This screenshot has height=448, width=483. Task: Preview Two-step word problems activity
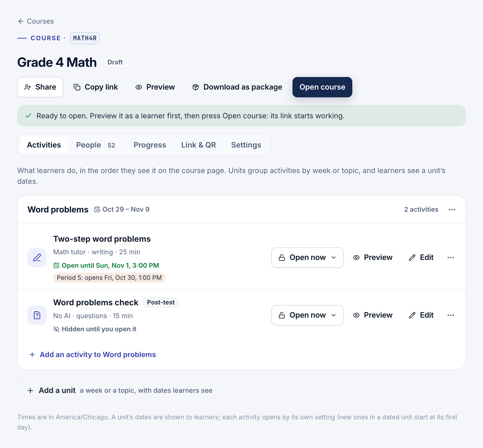[373, 258]
